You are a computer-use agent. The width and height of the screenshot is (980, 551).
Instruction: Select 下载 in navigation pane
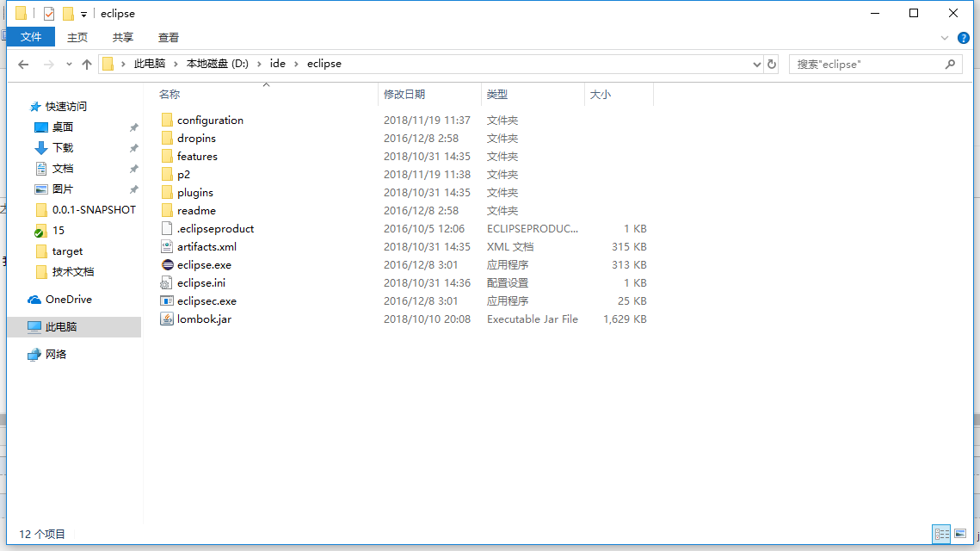[63, 147]
